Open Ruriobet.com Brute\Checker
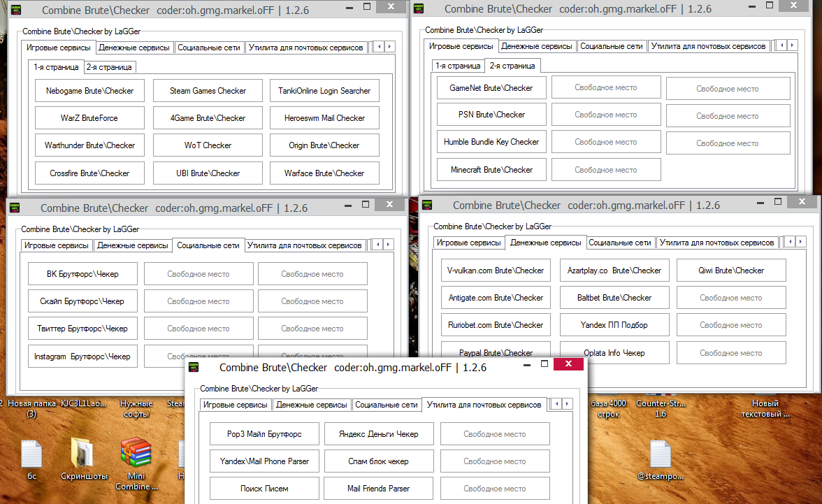The width and height of the screenshot is (822, 504). 496,325
